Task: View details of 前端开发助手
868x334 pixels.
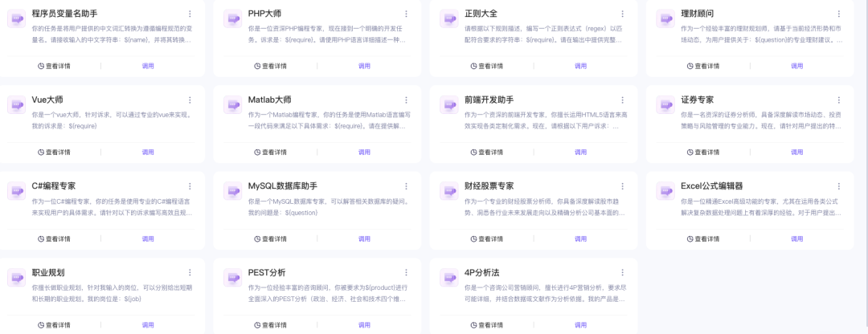Action: pyautogui.click(x=486, y=152)
